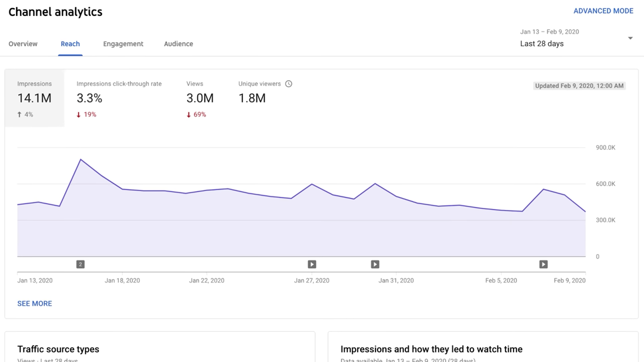The image size is (644, 362).
Task: Click the 3.0M views value
Action: tap(200, 98)
